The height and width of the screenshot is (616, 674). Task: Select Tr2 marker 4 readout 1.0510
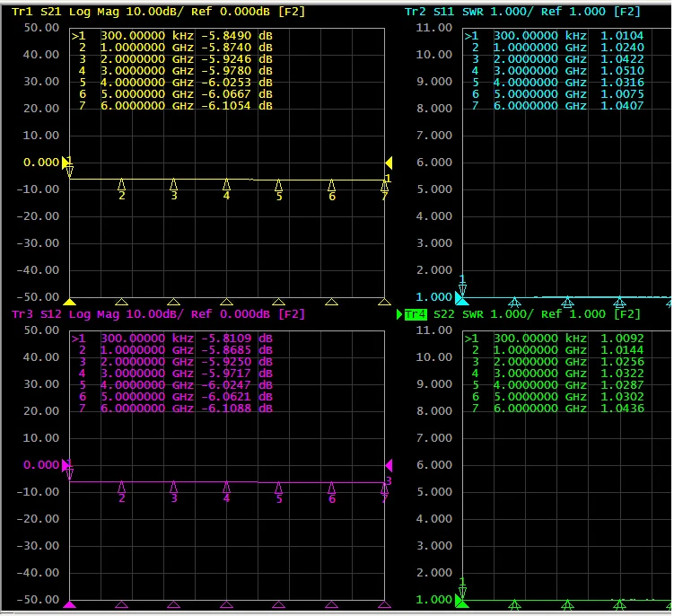tap(622, 71)
